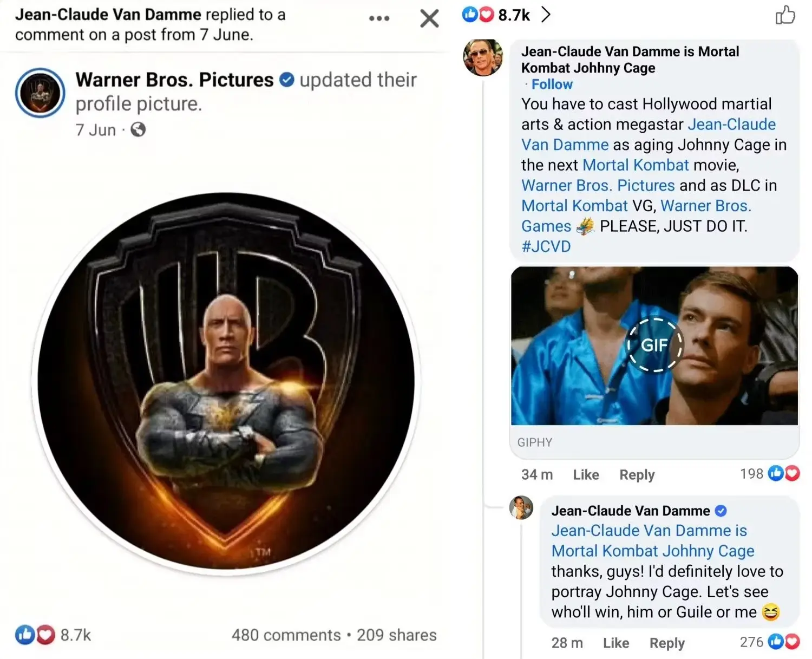Follow the Johnny Cage fan page

click(x=552, y=84)
